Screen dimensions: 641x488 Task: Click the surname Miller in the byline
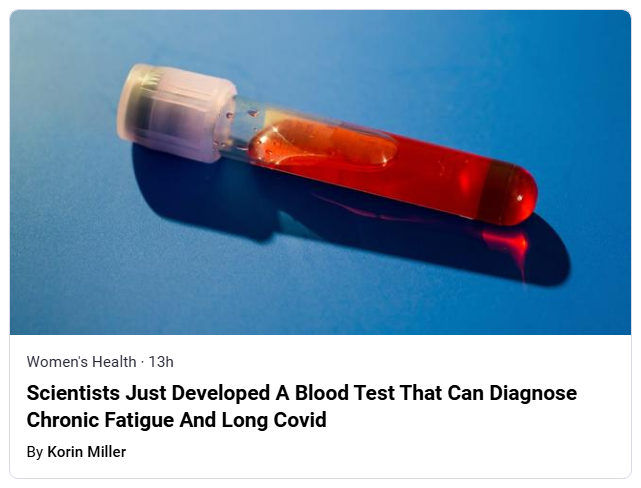(x=107, y=452)
